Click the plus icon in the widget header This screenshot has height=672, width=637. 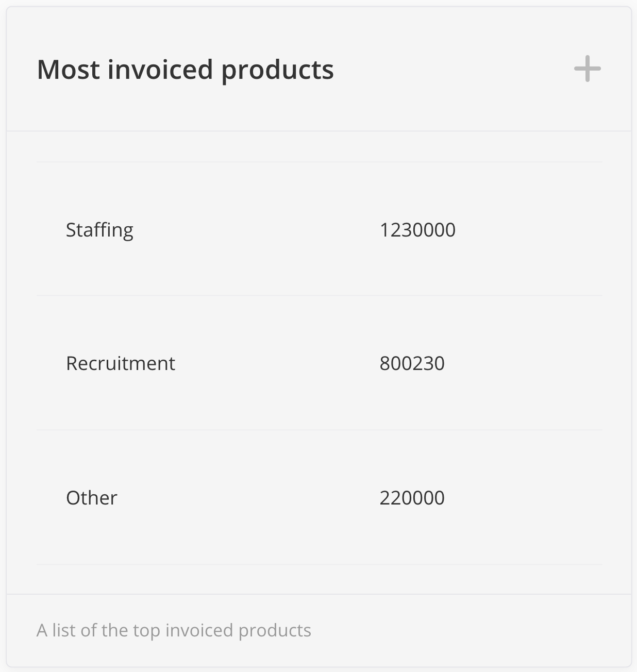tap(588, 69)
